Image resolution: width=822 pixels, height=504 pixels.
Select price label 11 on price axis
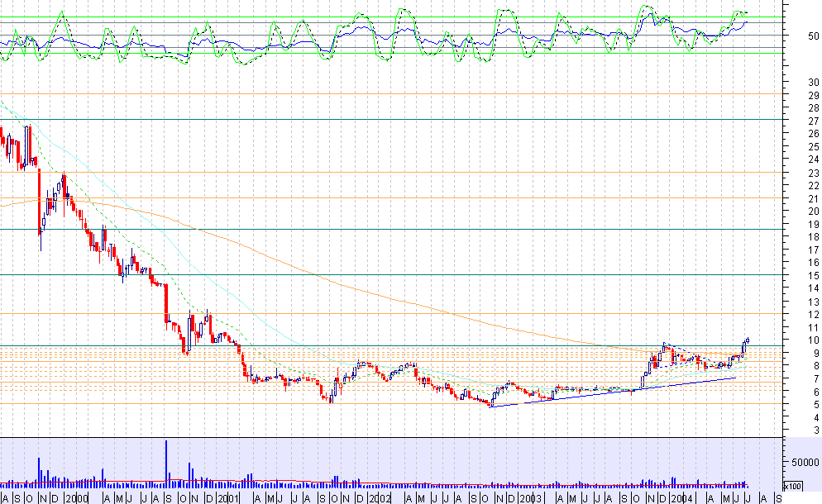(x=814, y=327)
